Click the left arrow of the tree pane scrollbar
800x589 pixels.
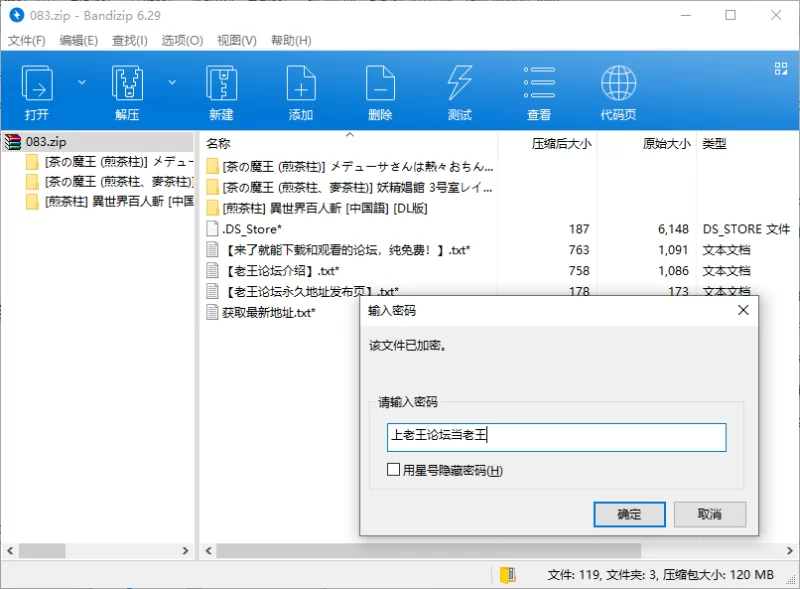[x=10, y=551]
